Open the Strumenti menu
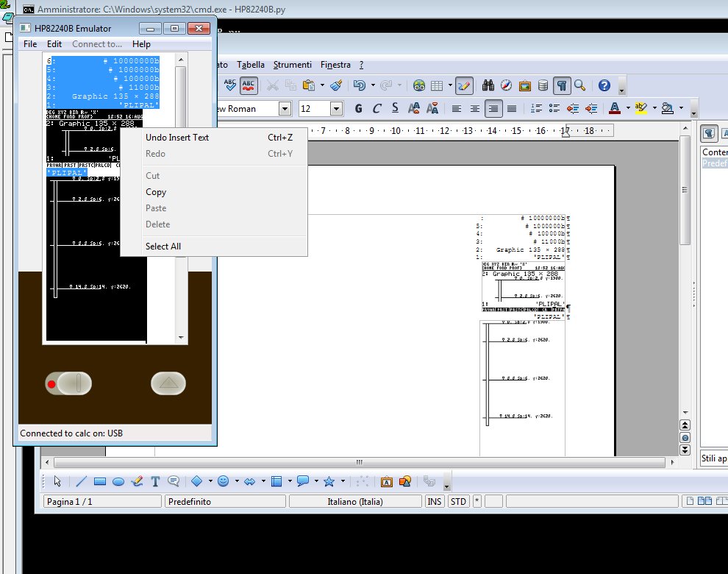Image resolution: width=728 pixels, height=574 pixels. pyautogui.click(x=293, y=65)
